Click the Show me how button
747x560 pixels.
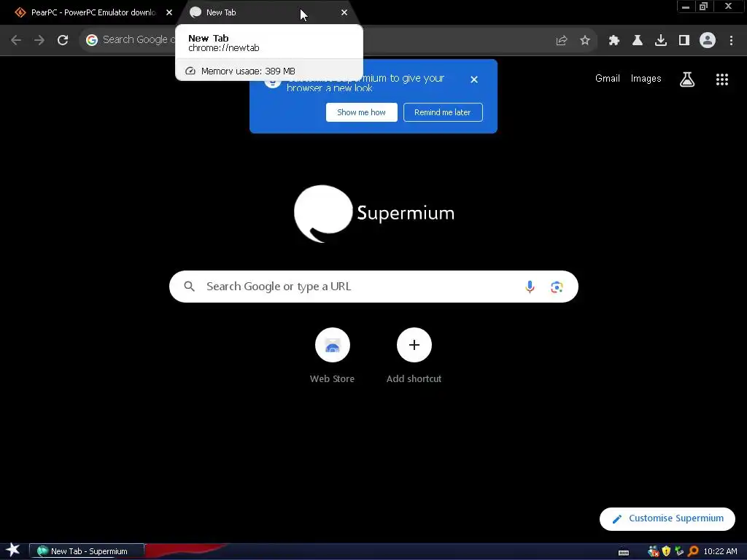362,112
